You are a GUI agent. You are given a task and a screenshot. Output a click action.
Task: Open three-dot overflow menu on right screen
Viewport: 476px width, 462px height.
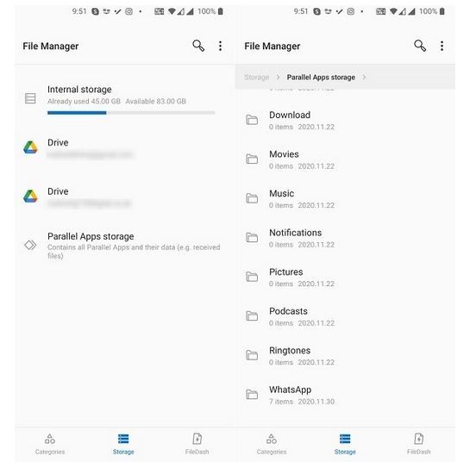click(442, 46)
